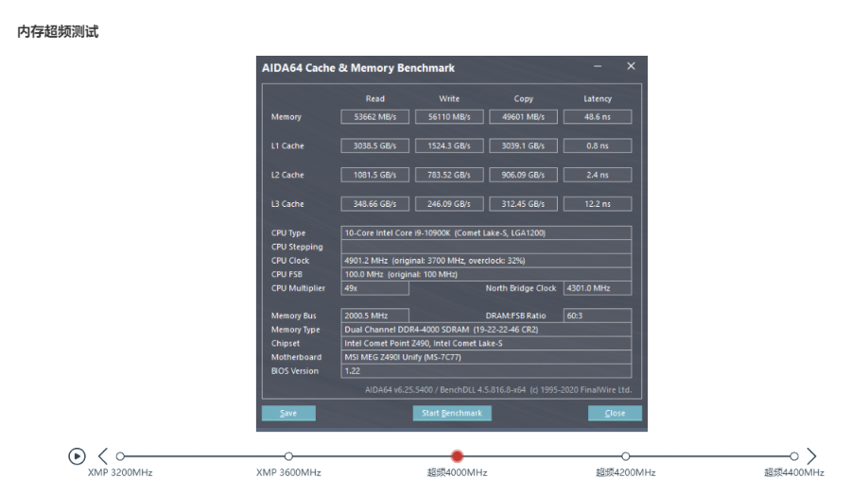Click the Copy column header
The height and width of the screenshot is (495, 868).
click(523, 99)
